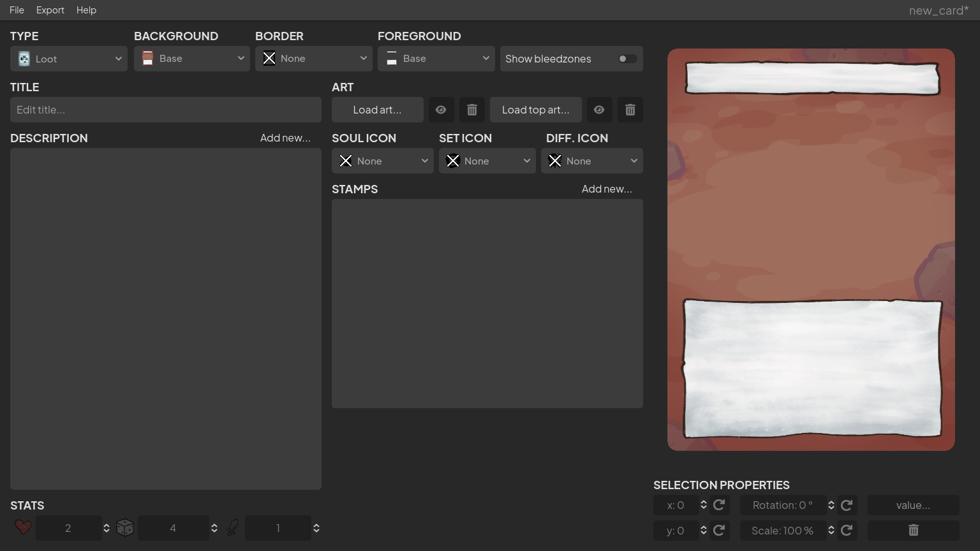Click the Set Icon None X icon
The height and width of the screenshot is (551, 980).
[x=453, y=161]
